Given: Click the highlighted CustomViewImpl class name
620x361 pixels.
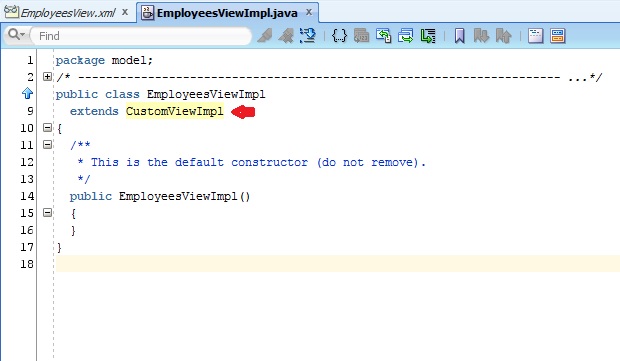Looking at the screenshot, I should [174, 111].
